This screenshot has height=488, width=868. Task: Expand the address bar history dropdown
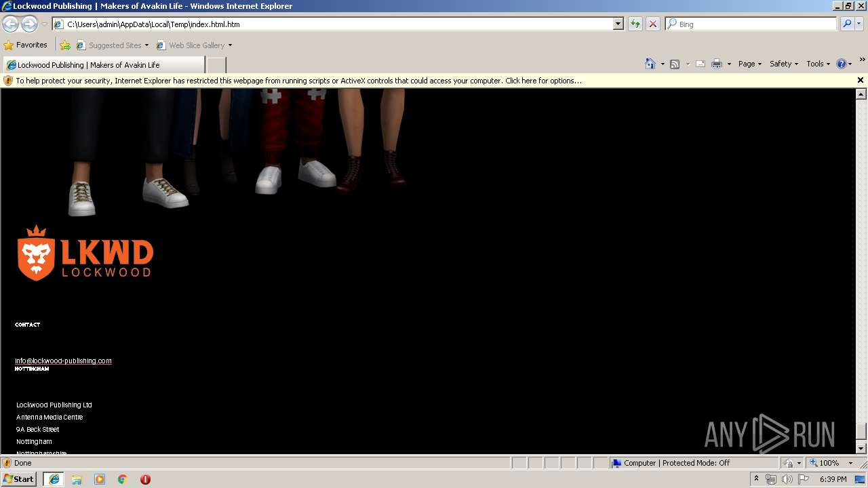click(618, 24)
